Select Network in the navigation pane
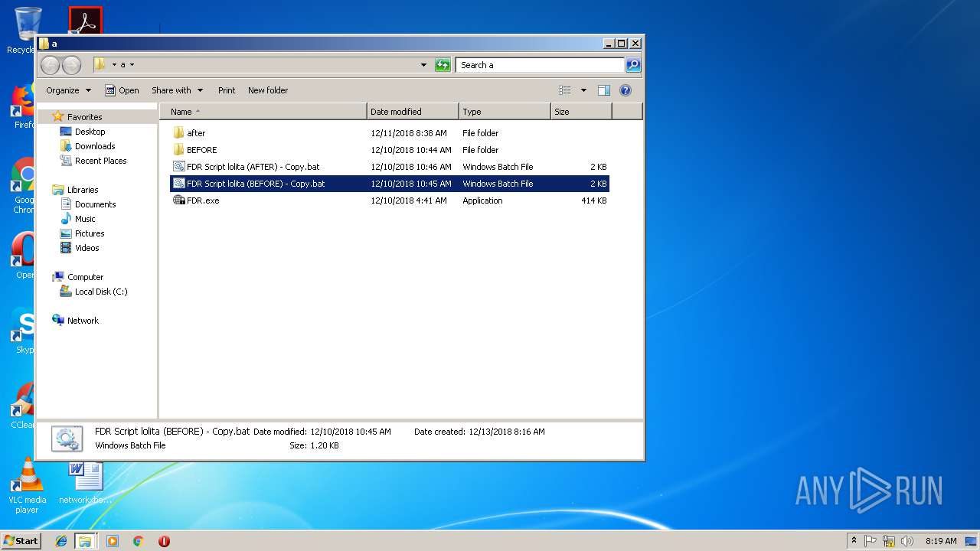Viewport: 980px width, 551px height. pos(83,321)
